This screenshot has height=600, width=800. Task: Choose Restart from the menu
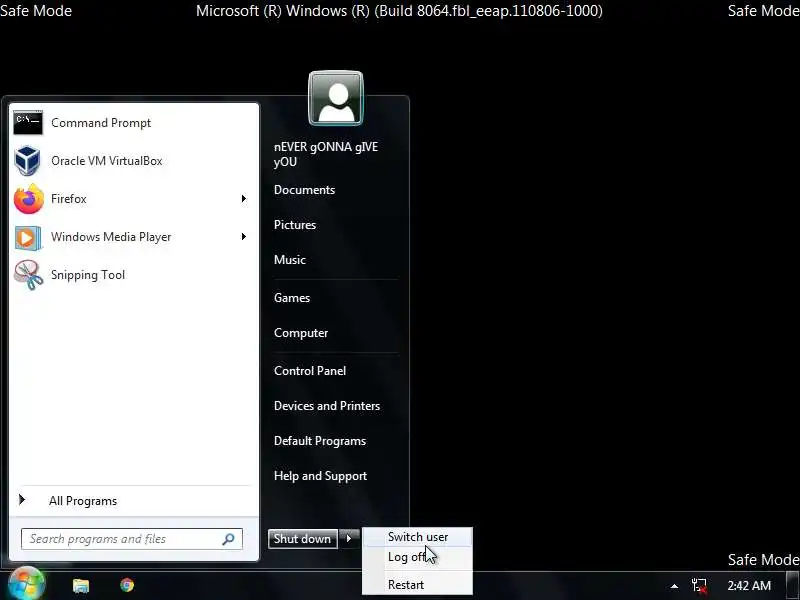pyautogui.click(x=406, y=585)
